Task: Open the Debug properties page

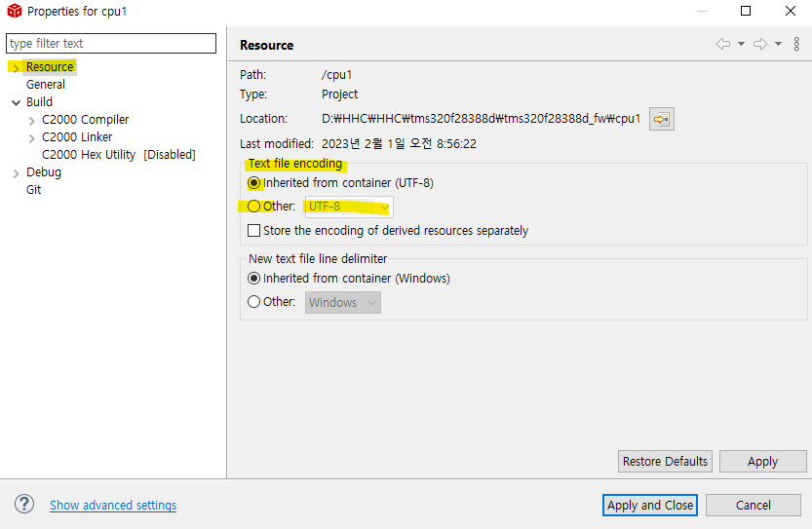Action: click(44, 171)
